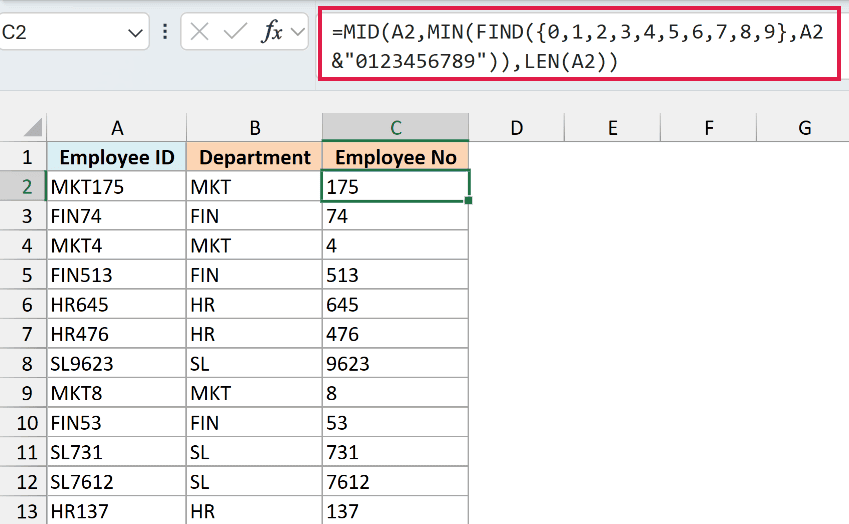The width and height of the screenshot is (849, 524).
Task: Click the Select All corner triangle
Action: point(33,128)
